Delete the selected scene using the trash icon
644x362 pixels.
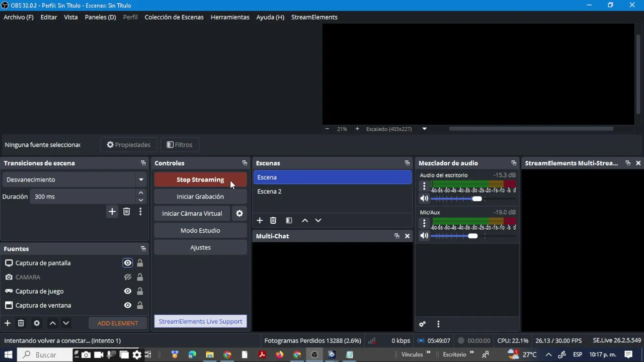(x=273, y=220)
